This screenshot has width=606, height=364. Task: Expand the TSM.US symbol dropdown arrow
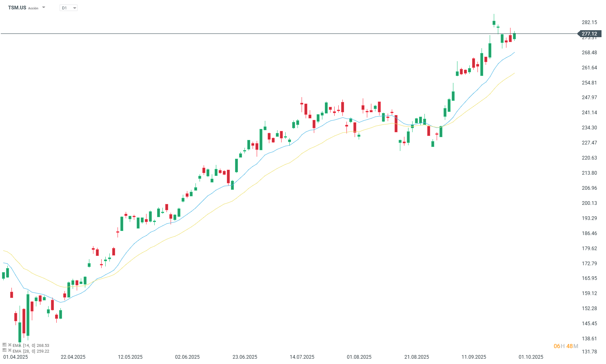44,8
